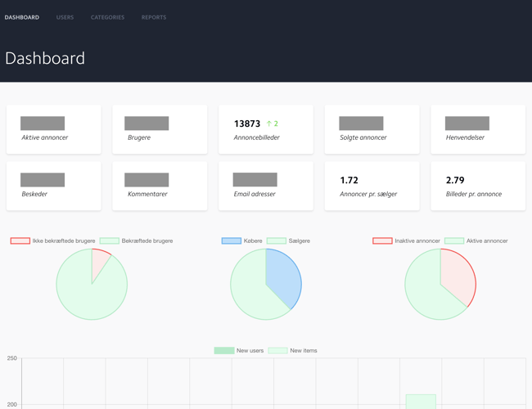The height and width of the screenshot is (409, 532).
Task: Toggle the 'Bekræftede brugere' legend swatch
Action: (110, 241)
